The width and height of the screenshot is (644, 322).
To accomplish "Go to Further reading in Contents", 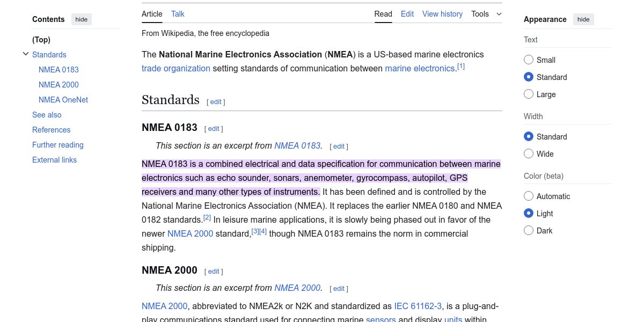I will tap(58, 145).
